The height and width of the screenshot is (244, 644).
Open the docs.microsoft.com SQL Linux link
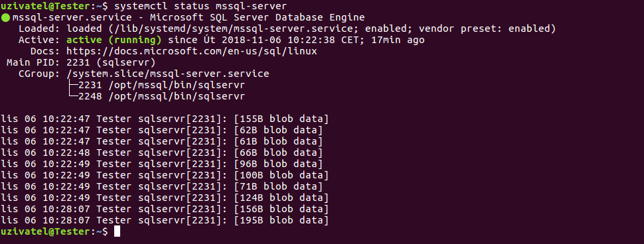(x=191, y=52)
